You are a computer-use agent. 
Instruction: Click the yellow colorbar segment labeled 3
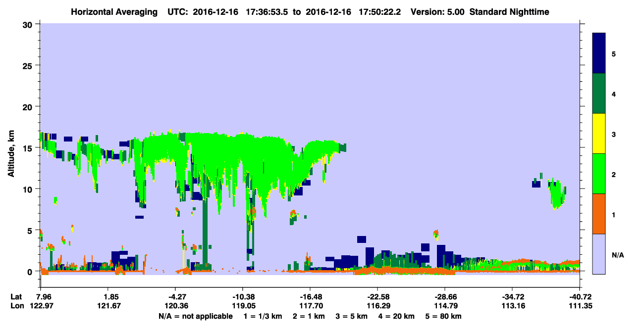pos(599,134)
